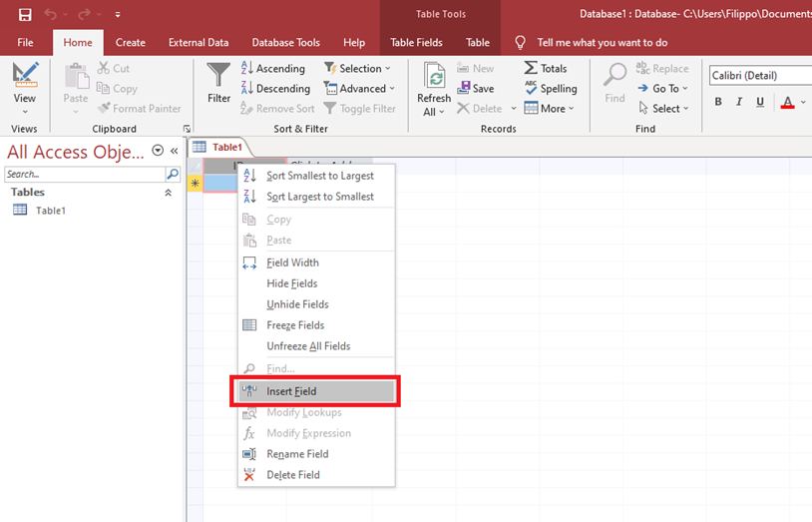Collapse the Tables group
The image size is (812, 522).
tap(168, 193)
